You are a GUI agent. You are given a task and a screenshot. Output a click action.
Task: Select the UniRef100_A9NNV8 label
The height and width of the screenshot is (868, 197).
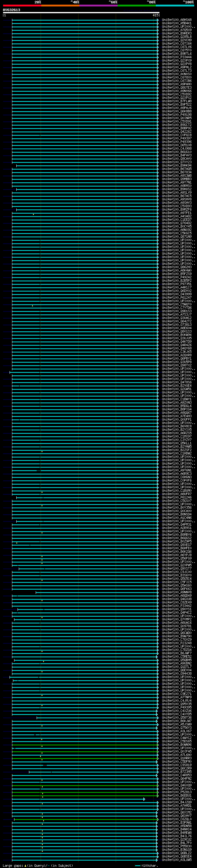click(x=177, y=592)
